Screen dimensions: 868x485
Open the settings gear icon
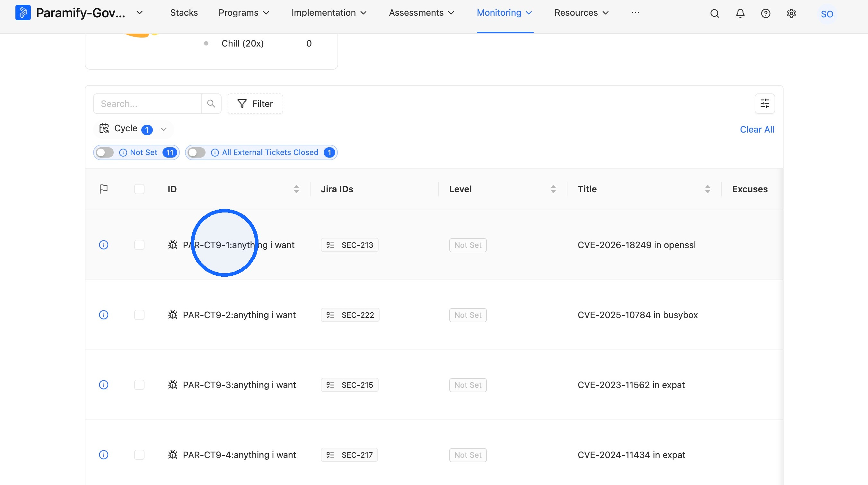(791, 13)
